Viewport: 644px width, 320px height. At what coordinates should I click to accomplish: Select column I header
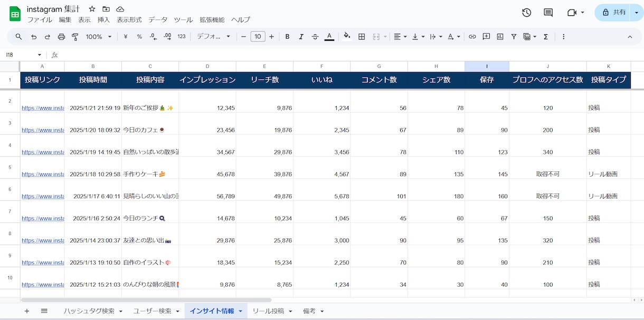tap(487, 66)
